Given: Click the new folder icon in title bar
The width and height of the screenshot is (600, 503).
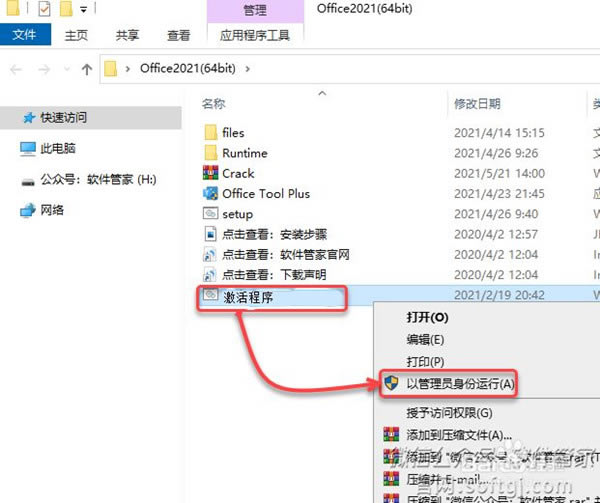Looking at the screenshot, I should point(66,9).
